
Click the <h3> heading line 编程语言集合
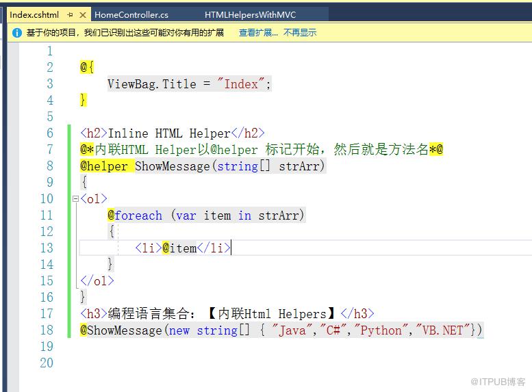227,313
